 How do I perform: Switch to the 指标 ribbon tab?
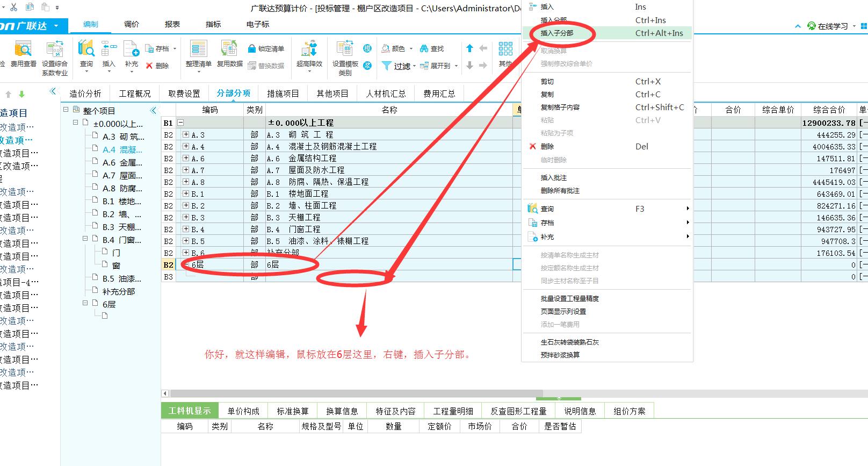pos(213,24)
